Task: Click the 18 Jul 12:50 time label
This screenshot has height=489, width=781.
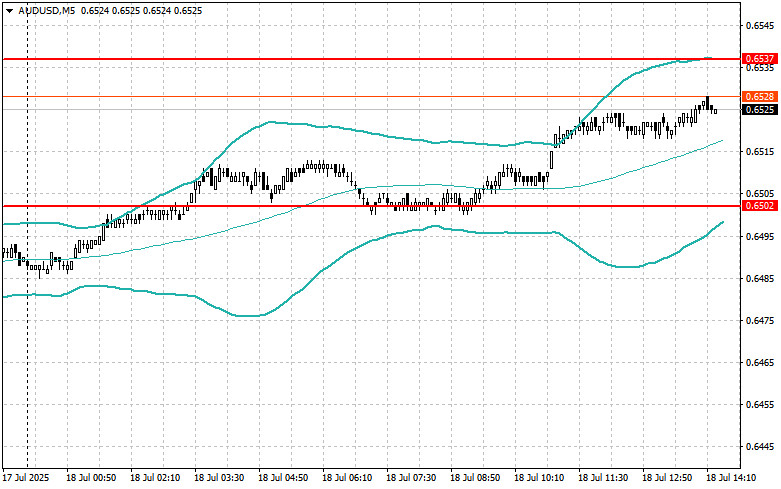Action: tap(667, 478)
